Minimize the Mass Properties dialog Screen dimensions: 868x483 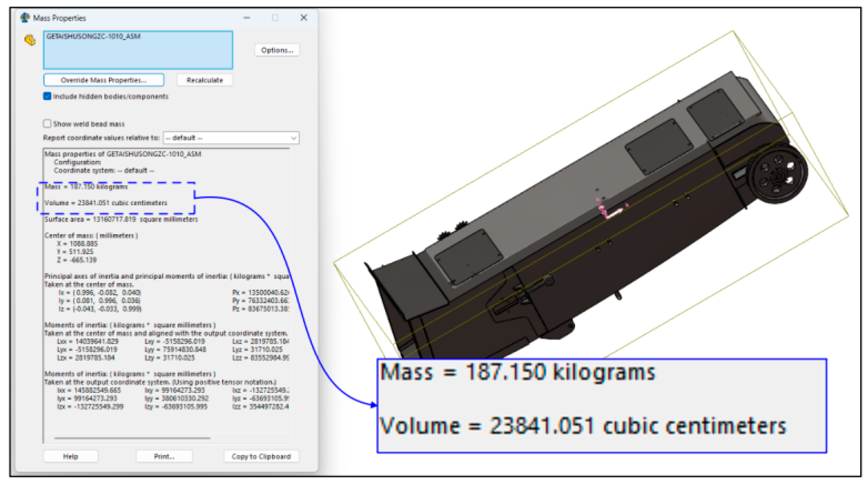[x=247, y=18]
